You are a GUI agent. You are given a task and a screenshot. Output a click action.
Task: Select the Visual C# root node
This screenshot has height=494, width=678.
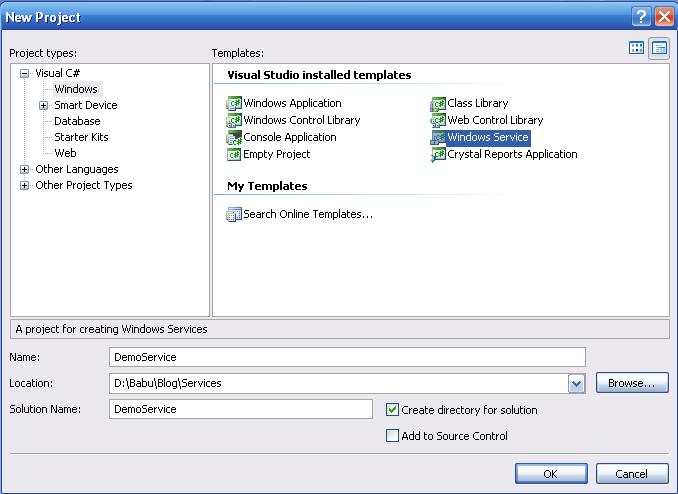pos(58,73)
